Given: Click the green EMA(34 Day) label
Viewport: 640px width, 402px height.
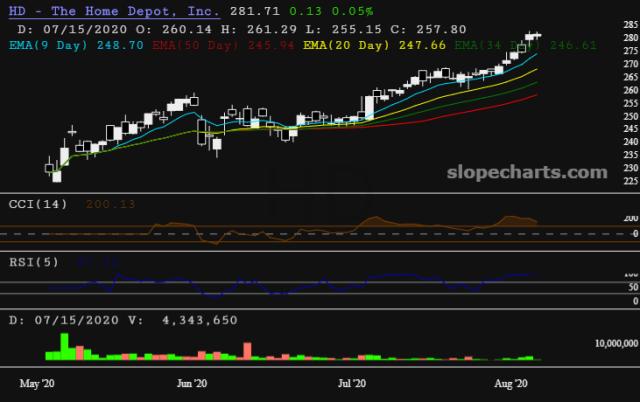Looking at the screenshot, I should coord(495,46).
